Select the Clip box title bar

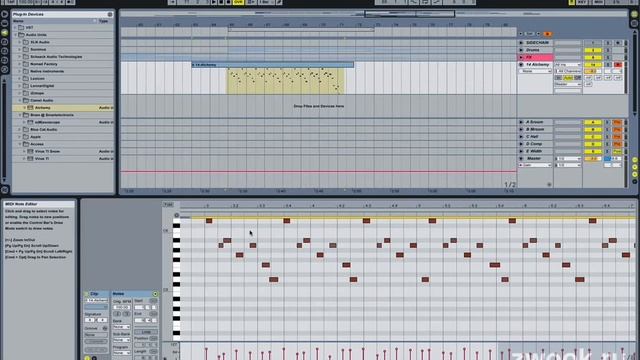(96, 294)
